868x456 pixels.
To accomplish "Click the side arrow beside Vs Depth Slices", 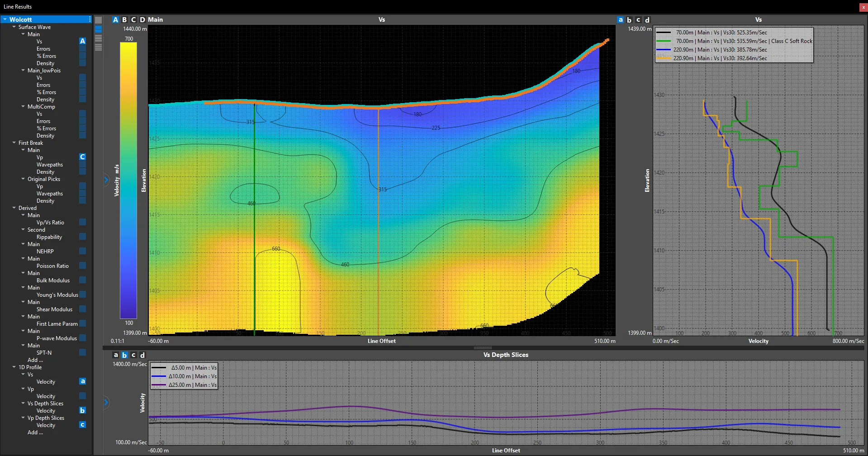I will tap(106, 402).
